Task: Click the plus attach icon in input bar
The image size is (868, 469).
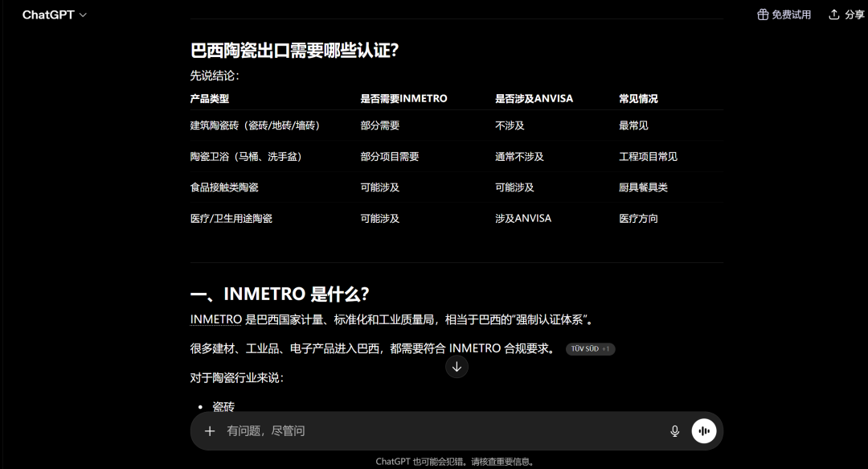Action: coord(209,430)
